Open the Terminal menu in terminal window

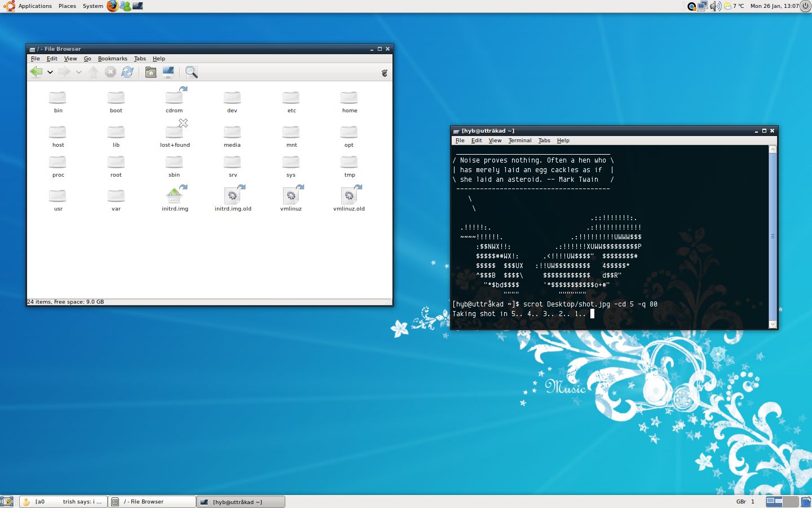(x=519, y=141)
